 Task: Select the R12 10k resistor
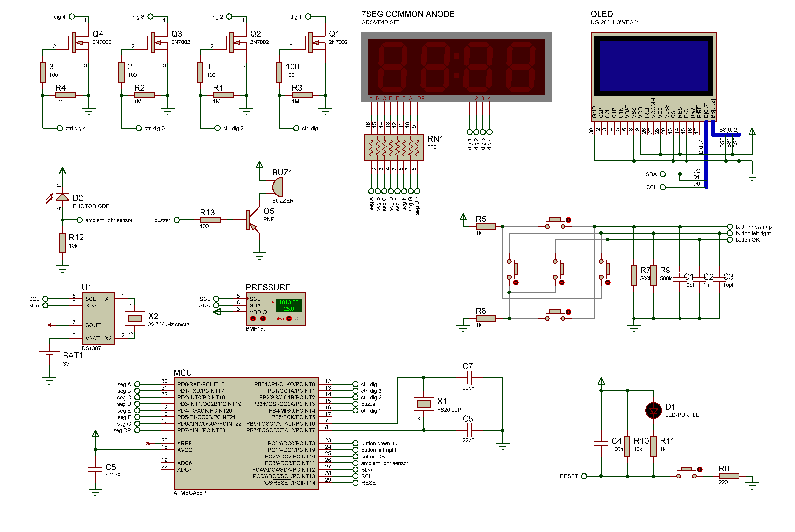[62, 243]
